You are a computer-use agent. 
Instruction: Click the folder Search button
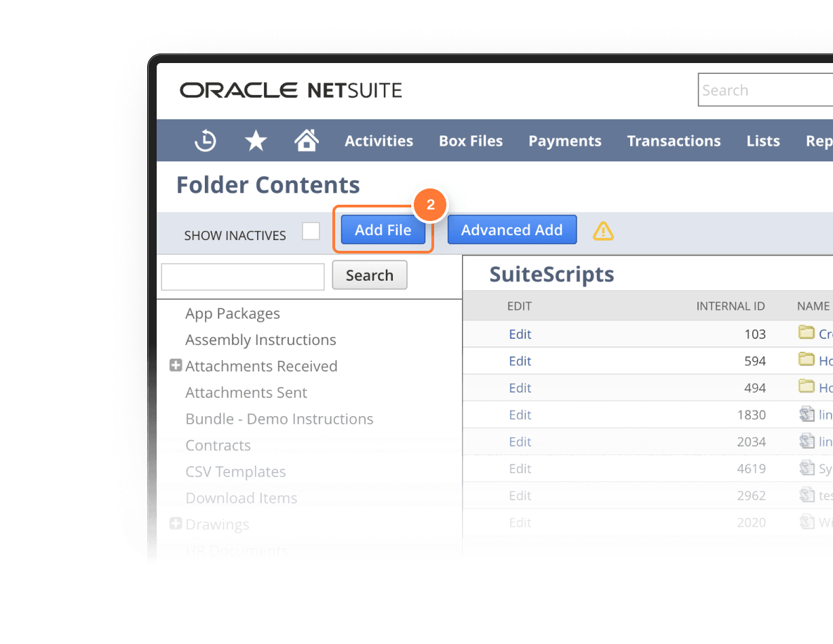370,275
